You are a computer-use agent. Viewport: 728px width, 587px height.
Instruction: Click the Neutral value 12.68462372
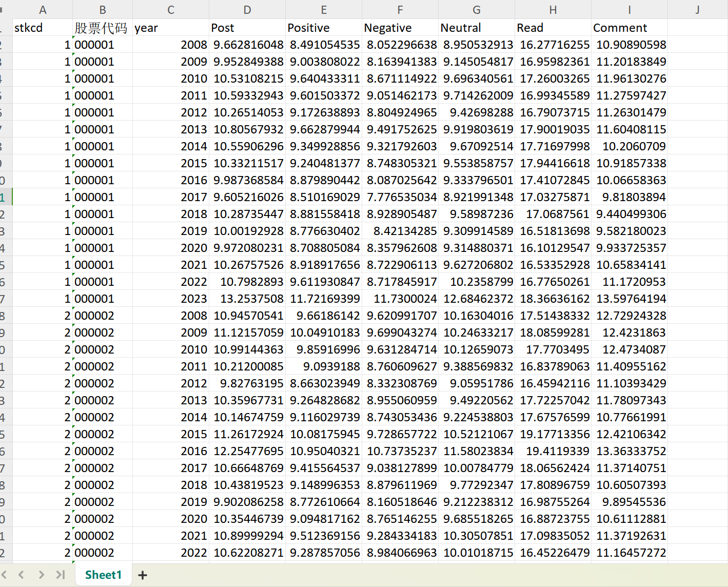pos(478,299)
